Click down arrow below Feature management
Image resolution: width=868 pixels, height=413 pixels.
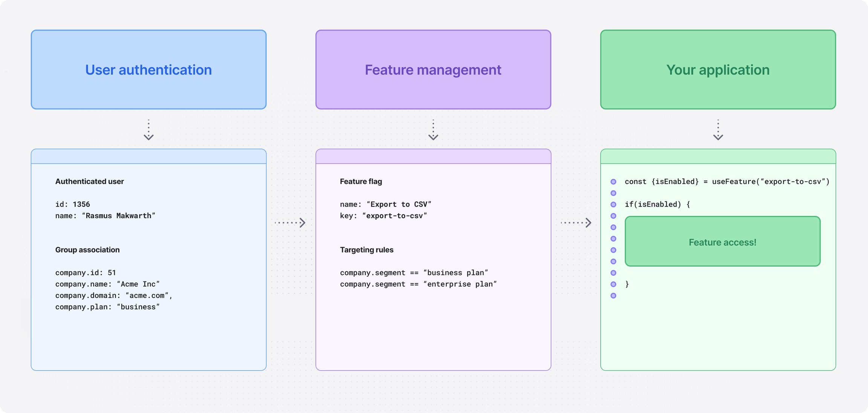433,130
